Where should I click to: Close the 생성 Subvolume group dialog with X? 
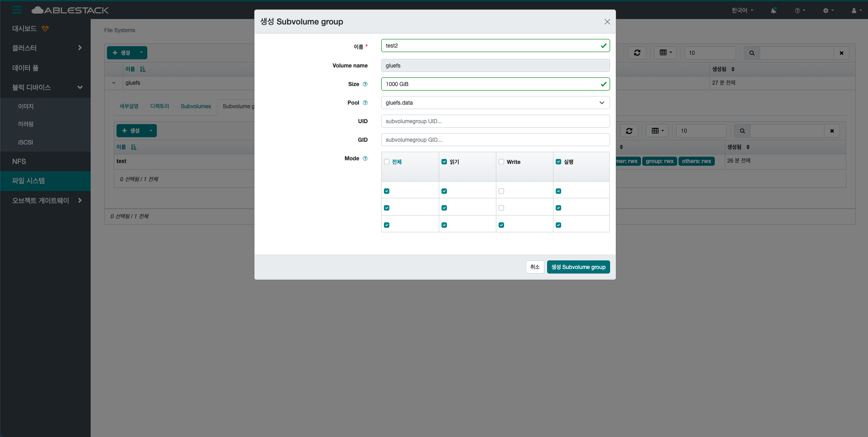pyautogui.click(x=607, y=22)
